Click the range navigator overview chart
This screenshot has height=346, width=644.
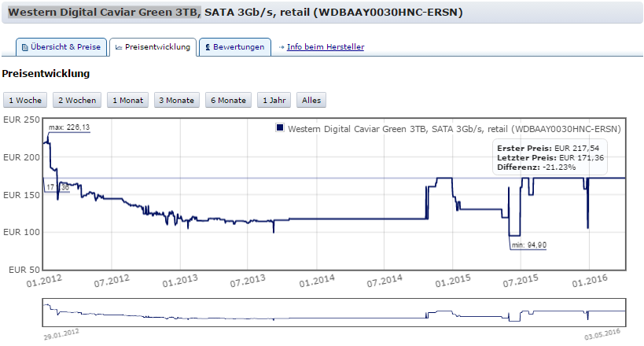click(x=334, y=313)
